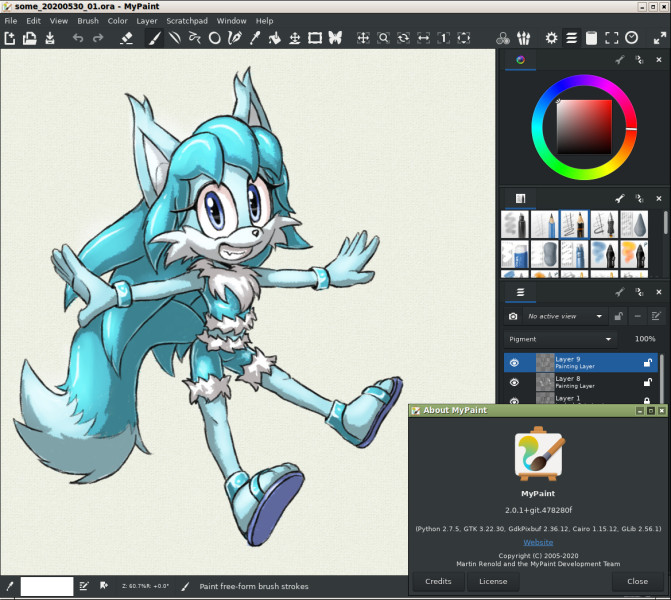
Task: Open the Pigment blend mode dropdown
Action: [x=560, y=339]
